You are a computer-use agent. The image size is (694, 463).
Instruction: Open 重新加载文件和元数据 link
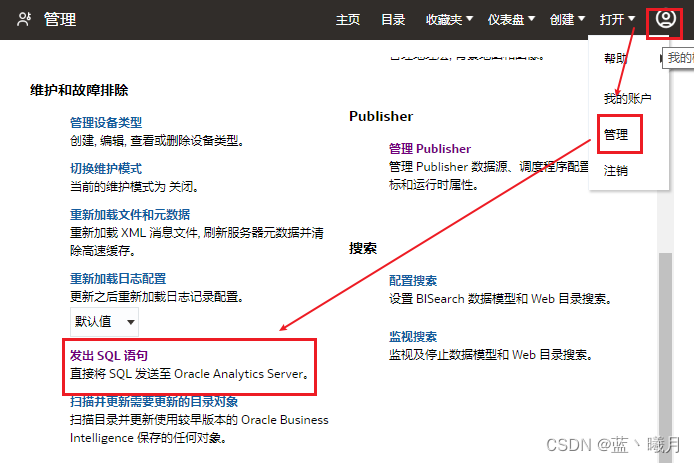(130, 215)
